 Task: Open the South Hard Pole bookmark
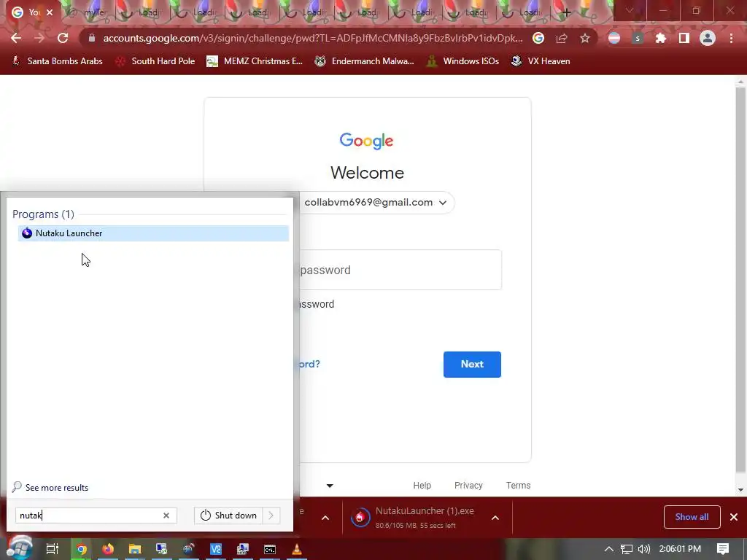155,61
